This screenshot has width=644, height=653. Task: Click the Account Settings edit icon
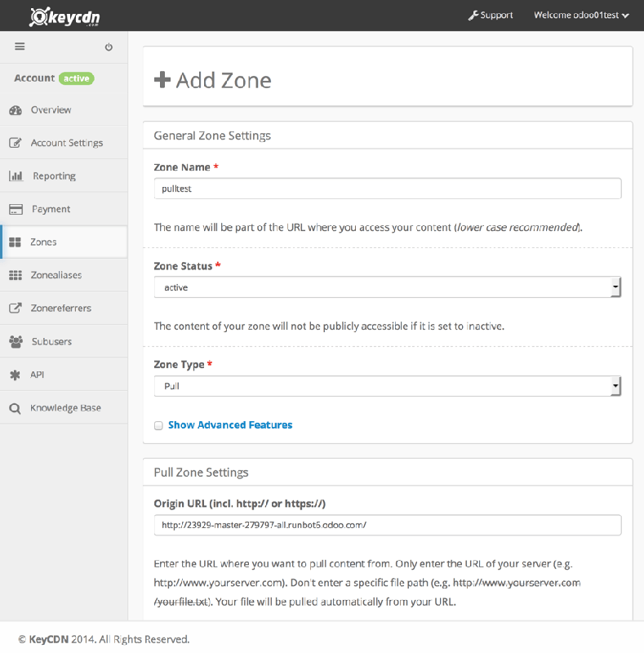(15, 143)
